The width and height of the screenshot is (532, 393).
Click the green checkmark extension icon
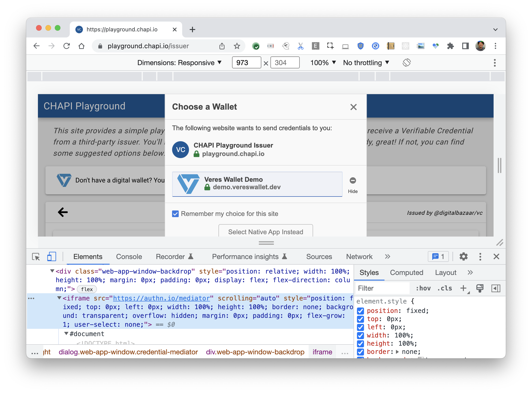coord(256,46)
